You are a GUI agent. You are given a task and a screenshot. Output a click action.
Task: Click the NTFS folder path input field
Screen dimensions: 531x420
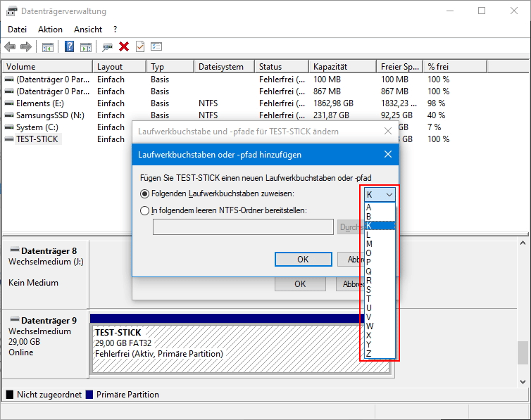pyautogui.click(x=243, y=227)
